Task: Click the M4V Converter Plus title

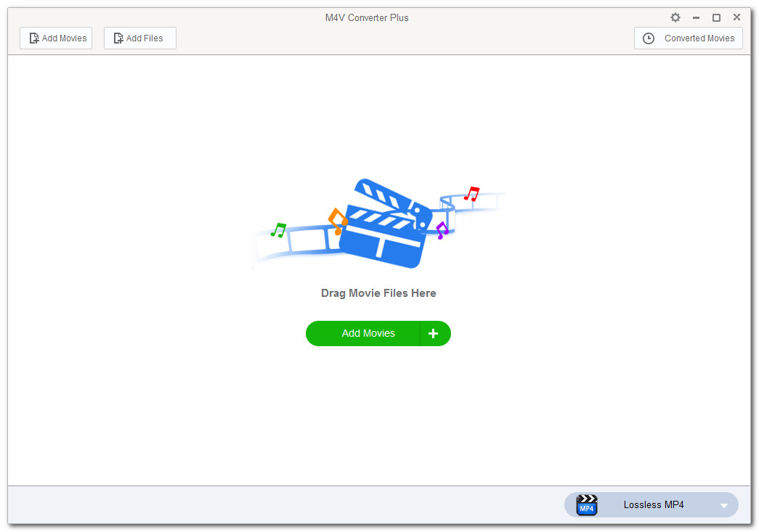Action: (x=367, y=17)
